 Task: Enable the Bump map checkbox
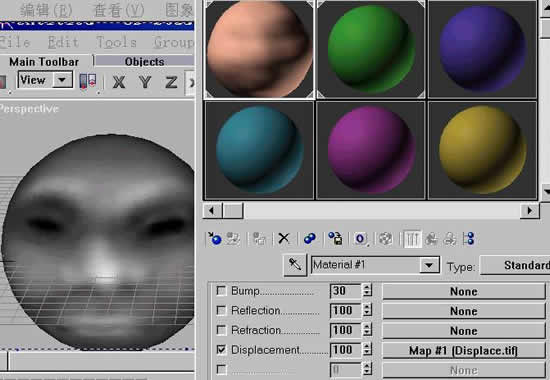tap(221, 291)
